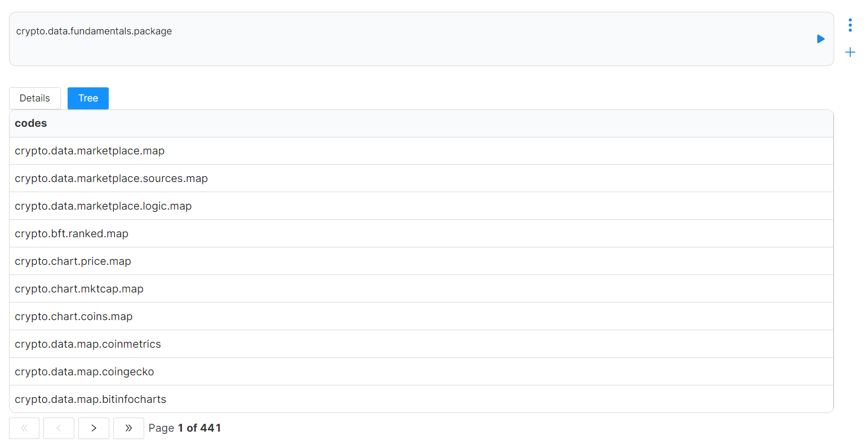Switch to the Details tab
The width and height of the screenshot is (868, 448).
click(35, 98)
